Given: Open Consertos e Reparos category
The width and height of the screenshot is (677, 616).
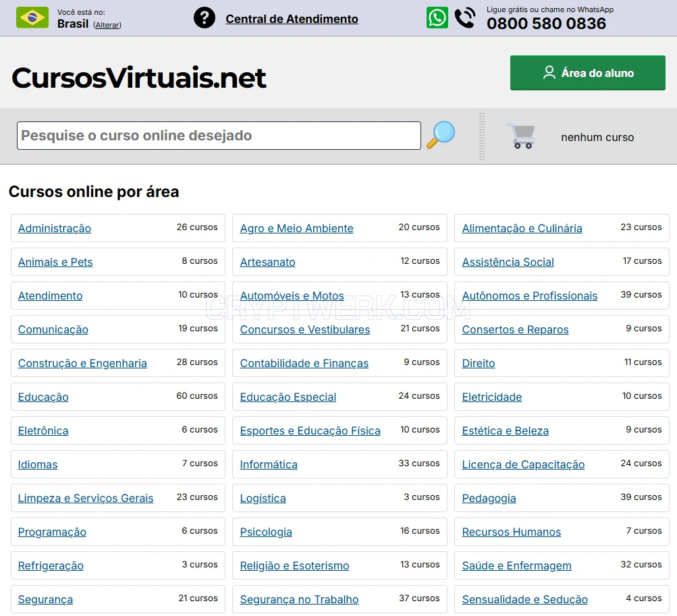Looking at the screenshot, I should (x=515, y=329).
